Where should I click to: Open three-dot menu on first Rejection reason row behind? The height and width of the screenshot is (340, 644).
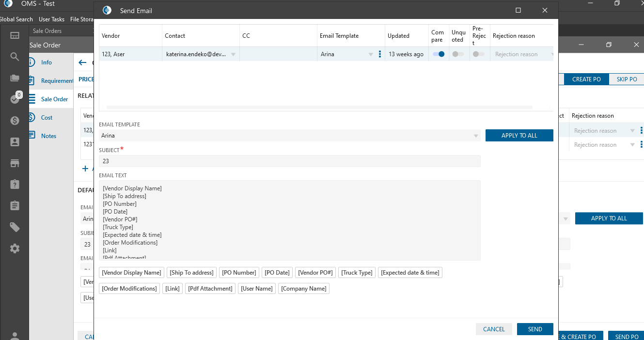coord(641,130)
